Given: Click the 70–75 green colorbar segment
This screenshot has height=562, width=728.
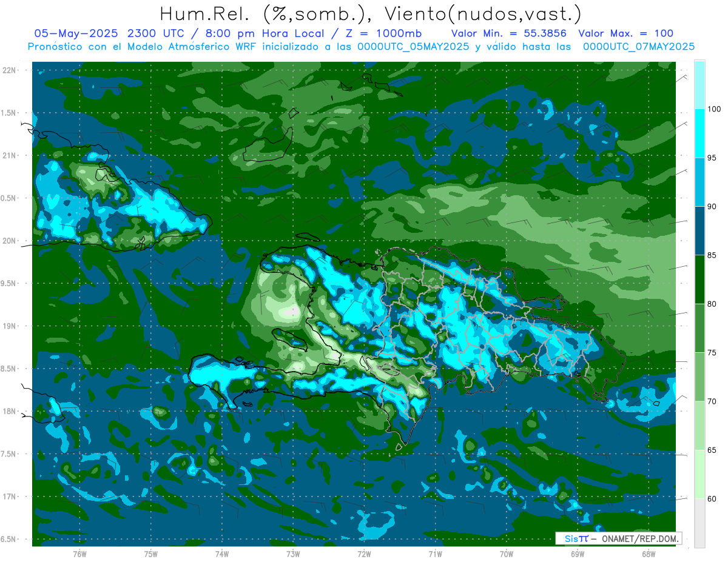Looking at the screenshot, I should coord(699,377).
